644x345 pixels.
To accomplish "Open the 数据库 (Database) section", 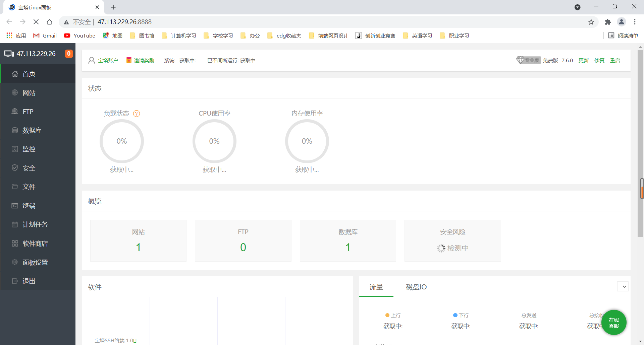I will [32, 130].
